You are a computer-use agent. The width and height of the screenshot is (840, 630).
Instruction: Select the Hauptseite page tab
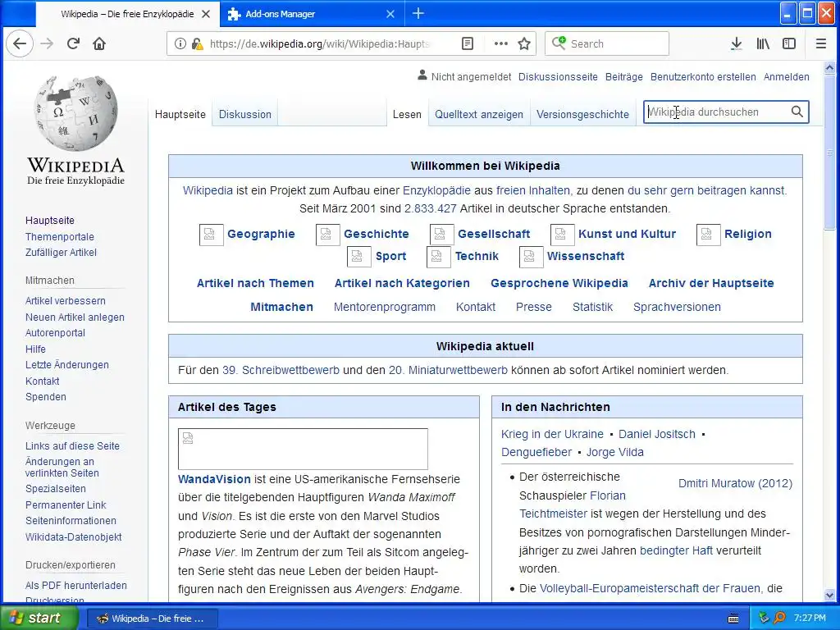pyautogui.click(x=180, y=114)
